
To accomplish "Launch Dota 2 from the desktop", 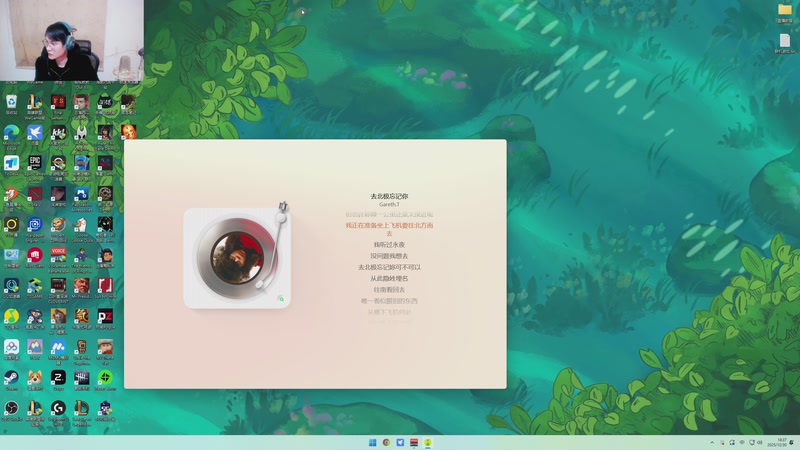I will coord(35,194).
